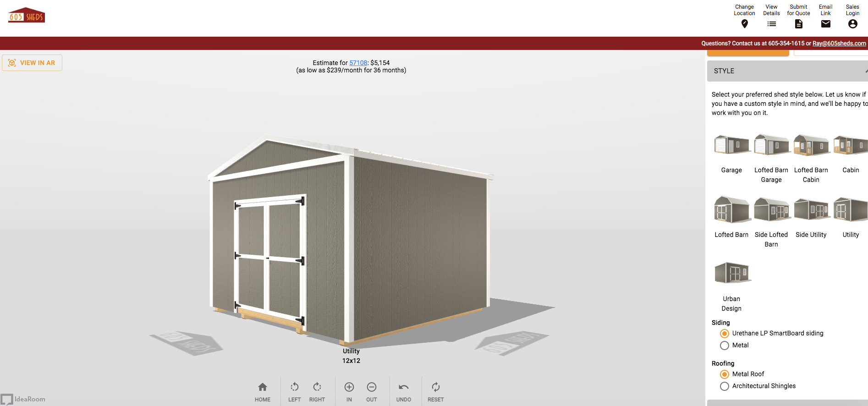Image resolution: width=868 pixels, height=406 pixels.
Task: Rotate shed view right
Action: coord(317,392)
